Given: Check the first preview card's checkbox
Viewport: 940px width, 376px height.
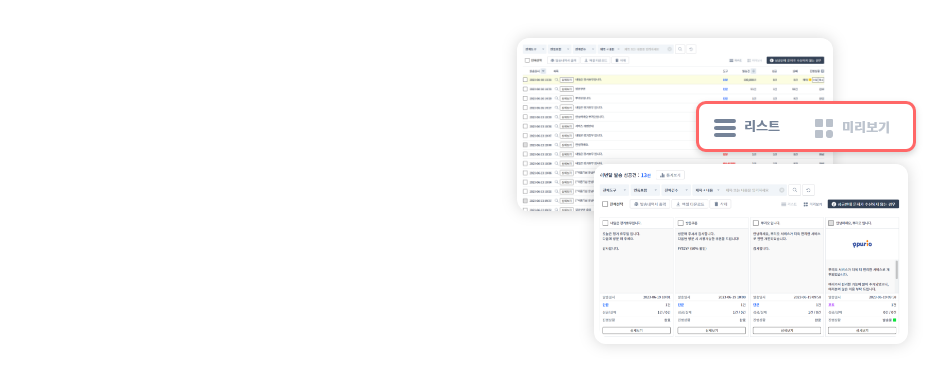Looking at the screenshot, I should coord(605,223).
